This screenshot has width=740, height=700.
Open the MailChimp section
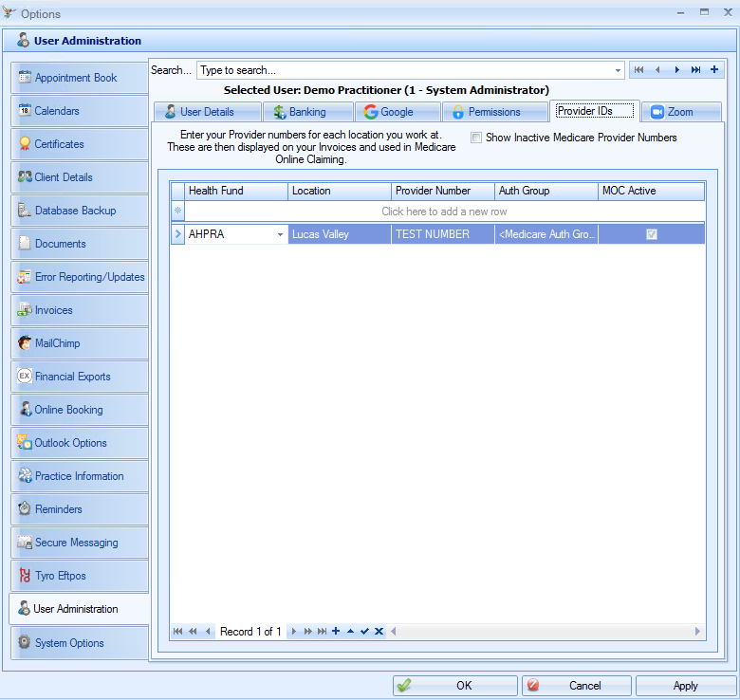(x=80, y=343)
